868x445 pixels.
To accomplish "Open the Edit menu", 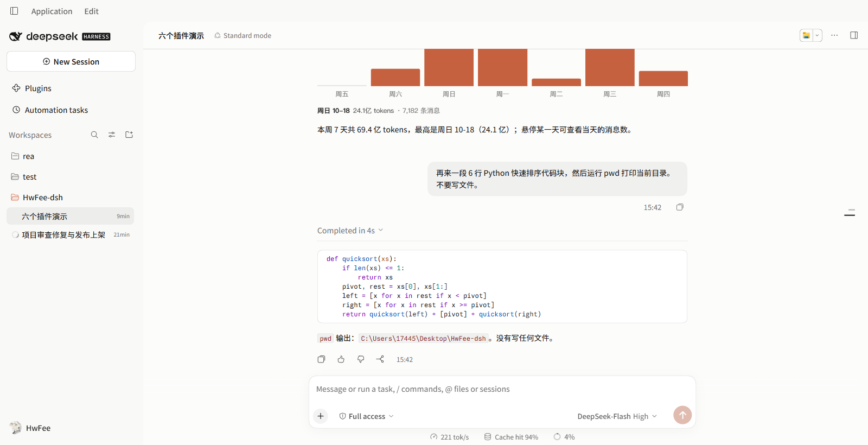I will pos(92,11).
